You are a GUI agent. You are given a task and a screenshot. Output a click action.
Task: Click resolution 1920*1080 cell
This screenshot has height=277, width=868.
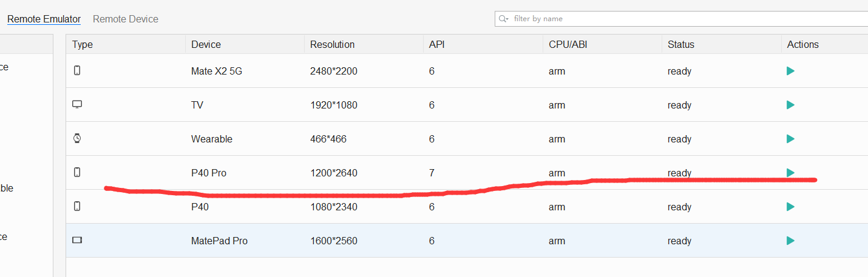334,105
